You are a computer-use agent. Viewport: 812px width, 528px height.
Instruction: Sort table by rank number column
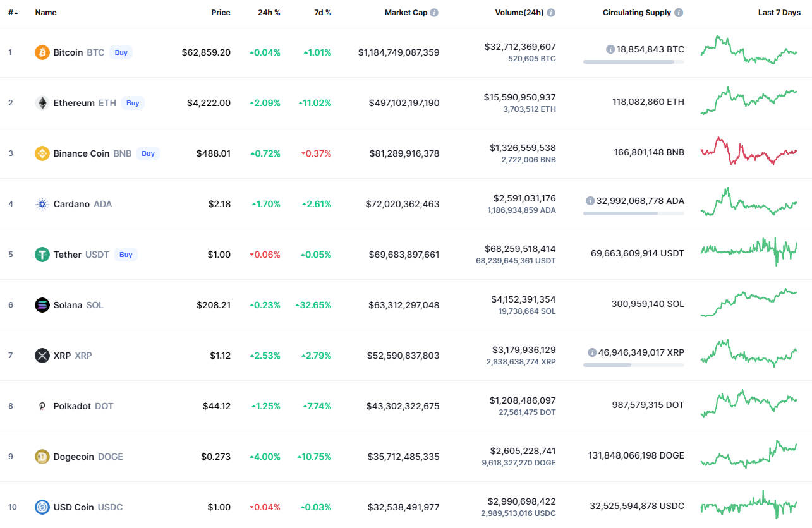[x=13, y=13]
